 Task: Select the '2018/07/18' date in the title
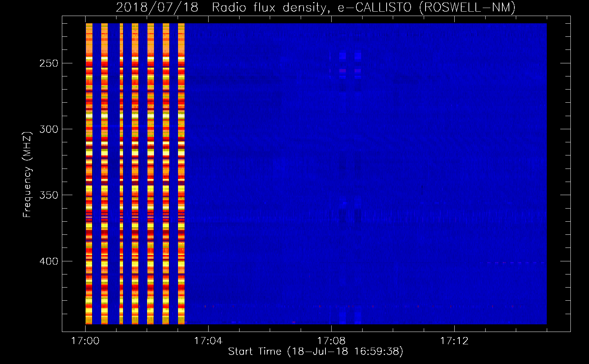click(157, 7)
